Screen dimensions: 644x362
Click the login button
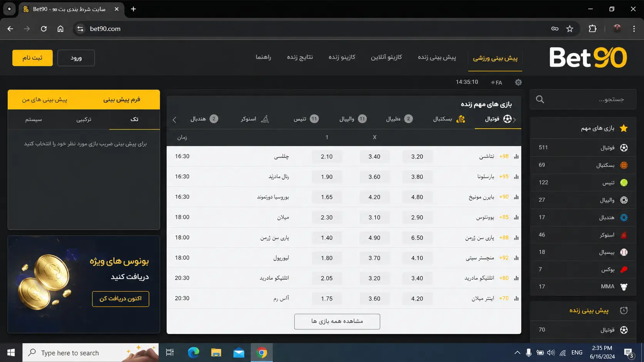pos(76,58)
